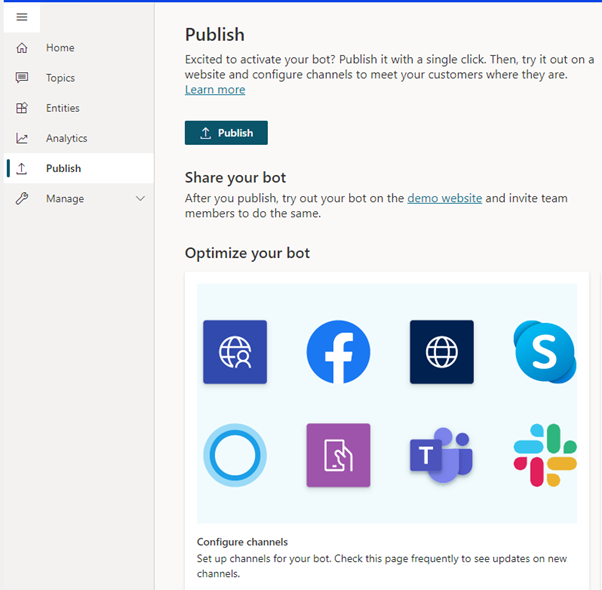This screenshot has height=590, width=602.
Task: Select the Cortana ring channel icon
Action: point(235,455)
